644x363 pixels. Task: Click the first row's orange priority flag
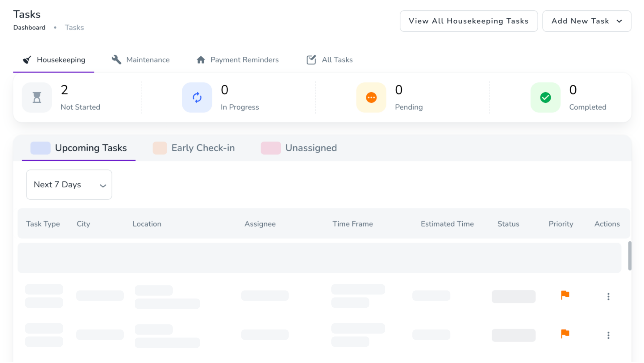point(565,295)
